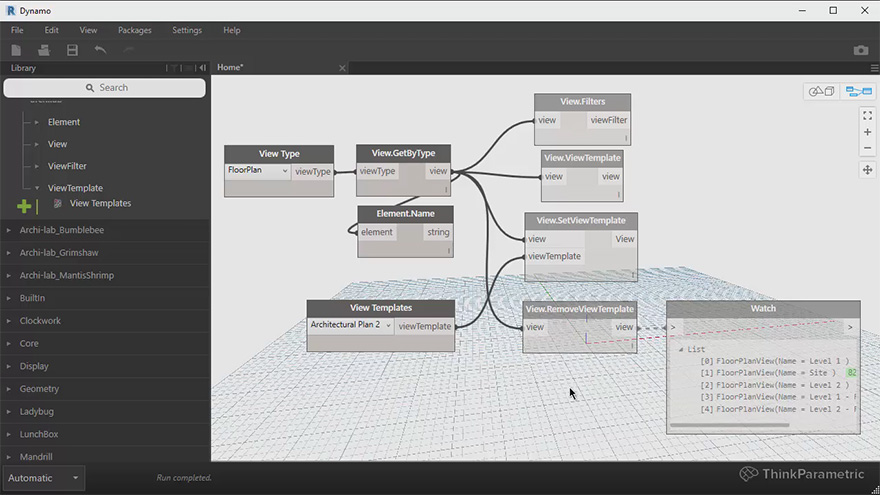
Task: Click the zoom out minus icon
Action: click(867, 148)
